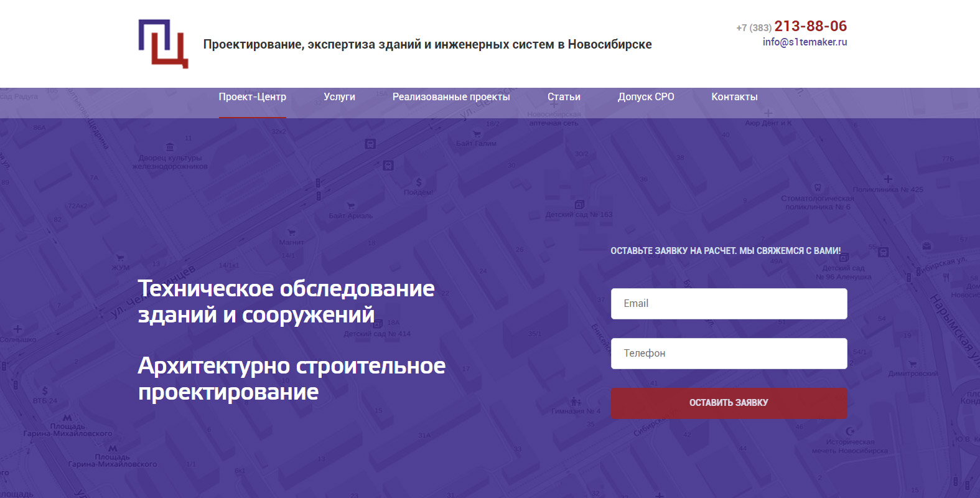Click the Детский сад № 163 map icon

coord(579,205)
